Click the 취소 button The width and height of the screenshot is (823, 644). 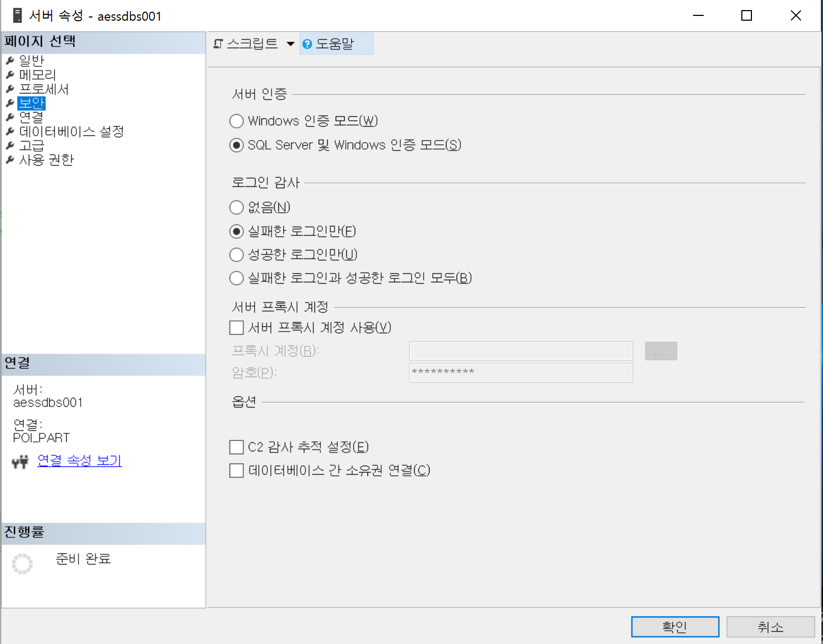771,627
